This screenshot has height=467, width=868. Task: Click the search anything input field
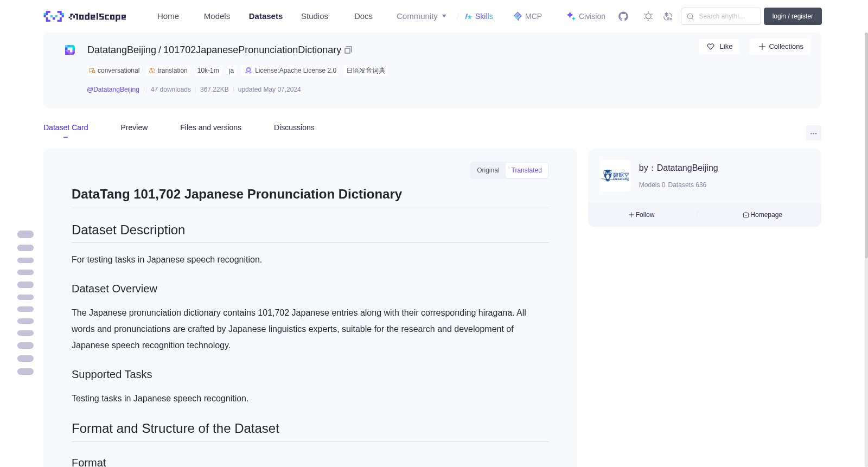721,16
